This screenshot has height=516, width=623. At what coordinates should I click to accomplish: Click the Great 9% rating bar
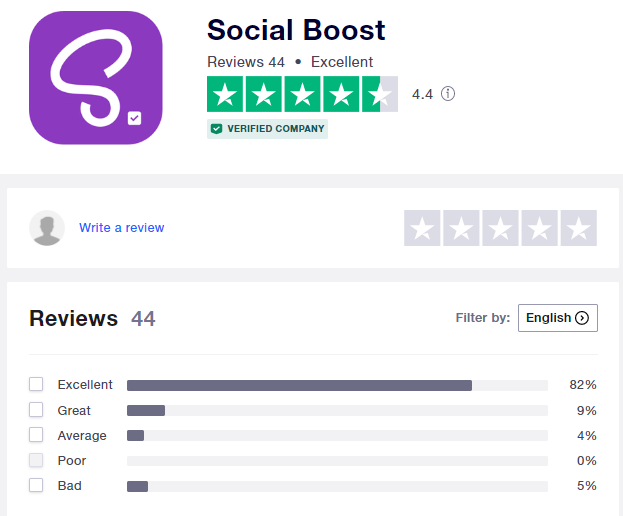coord(337,411)
